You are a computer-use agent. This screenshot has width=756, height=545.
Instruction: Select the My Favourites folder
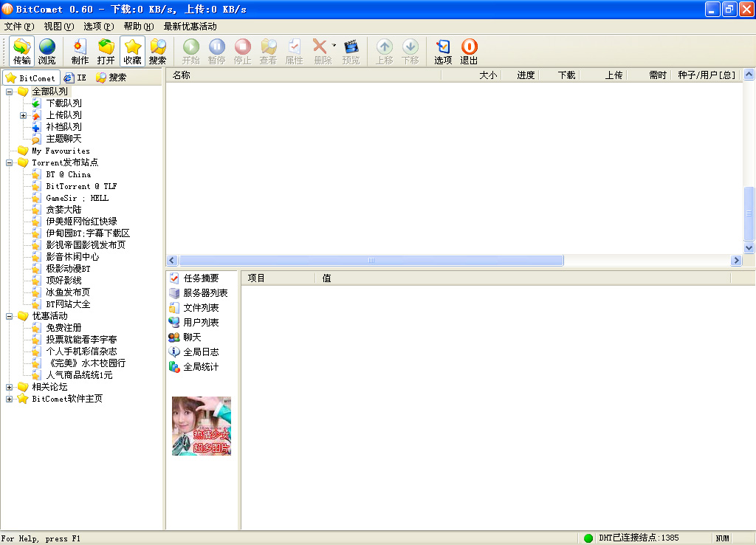61,151
